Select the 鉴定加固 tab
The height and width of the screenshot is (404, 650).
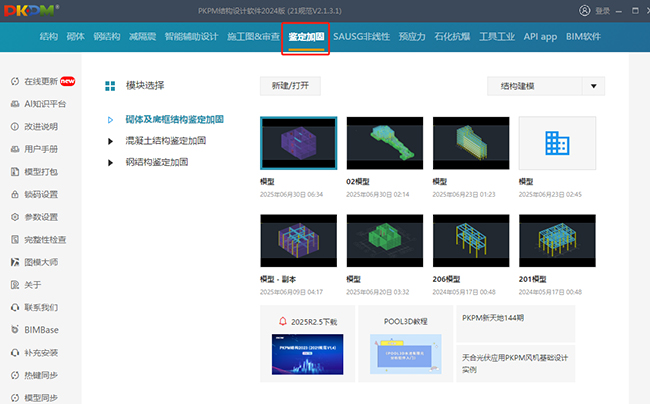[306, 36]
